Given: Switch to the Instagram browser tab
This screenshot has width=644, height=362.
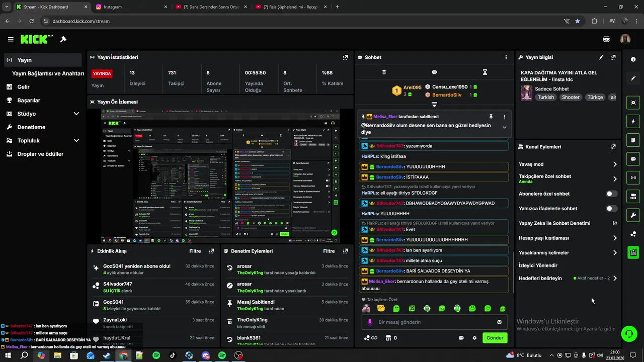Looking at the screenshot, I should pos(131,7).
